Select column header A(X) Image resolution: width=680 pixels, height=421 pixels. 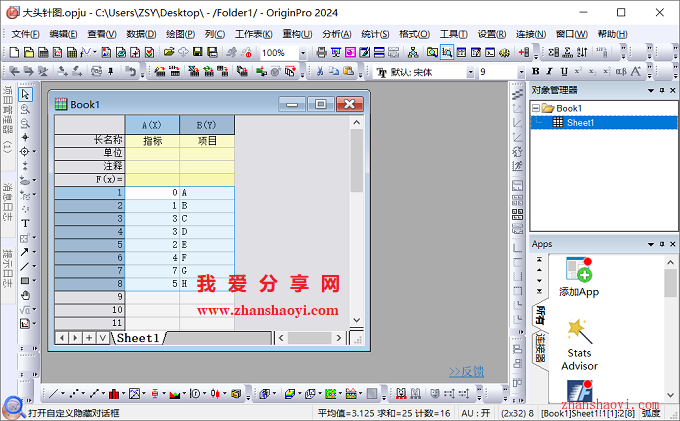[152, 125]
